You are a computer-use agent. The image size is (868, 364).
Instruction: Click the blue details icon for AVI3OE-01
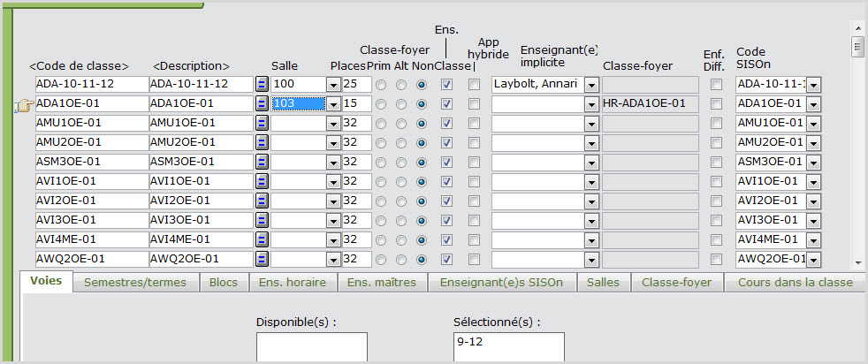[x=262, y=220]
